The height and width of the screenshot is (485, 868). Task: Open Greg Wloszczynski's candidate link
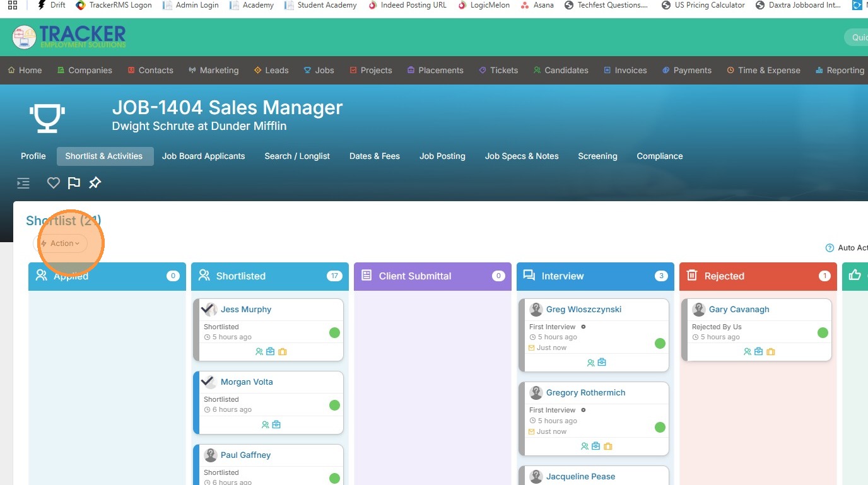(x=584, y=310)
